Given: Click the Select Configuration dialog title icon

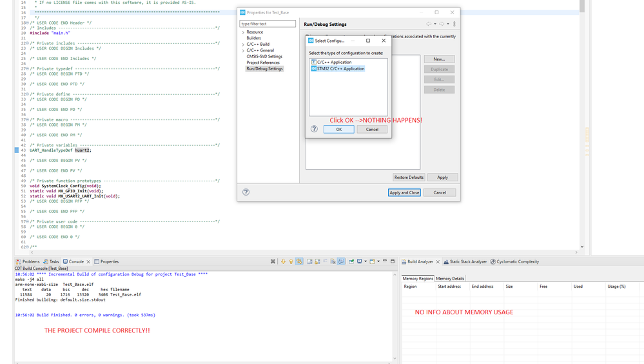Looking at the screenshot, I should click(311, 41).
